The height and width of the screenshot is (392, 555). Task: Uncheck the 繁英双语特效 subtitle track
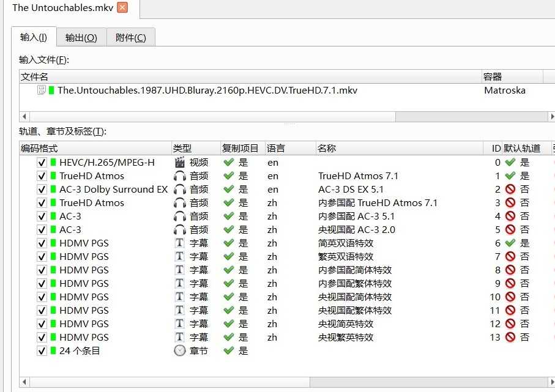42,257
